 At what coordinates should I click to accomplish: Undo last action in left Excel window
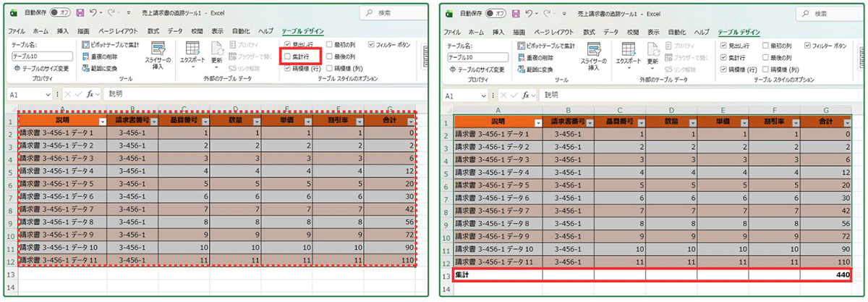click(94, 13)
